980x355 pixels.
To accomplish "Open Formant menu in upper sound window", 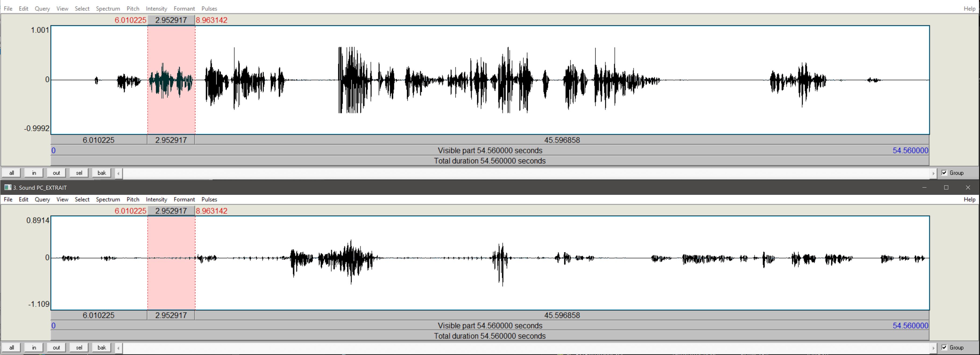I will pos(184,8).
